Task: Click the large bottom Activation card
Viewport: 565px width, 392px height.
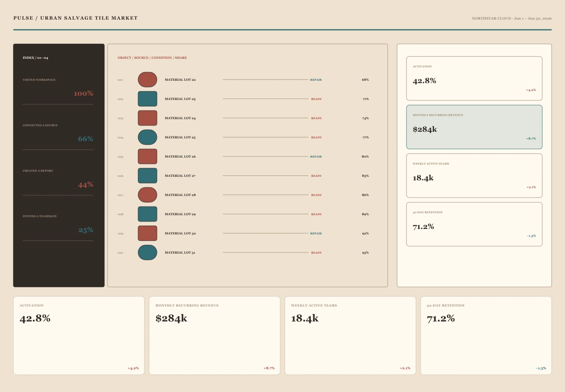Action: [79, 336]
